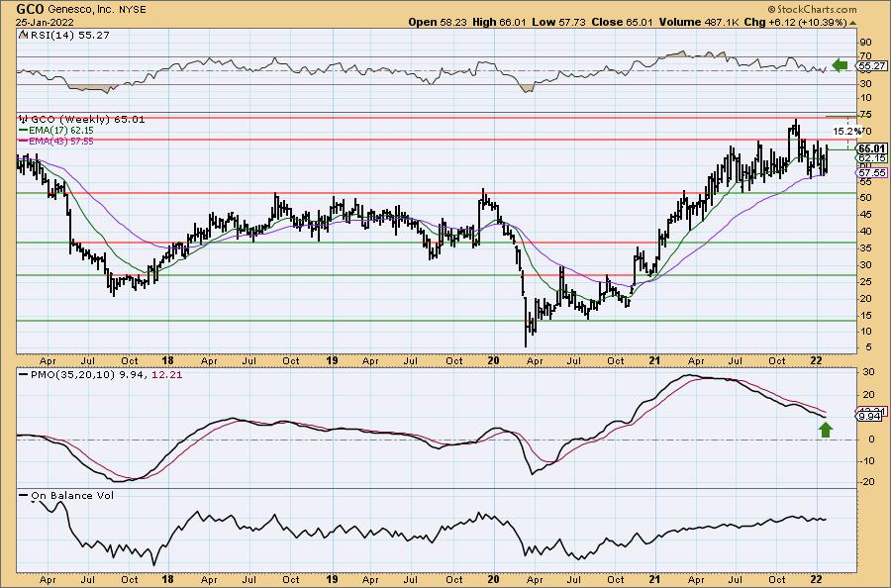Click the 50 level on the price axis

tap(865, 198)
